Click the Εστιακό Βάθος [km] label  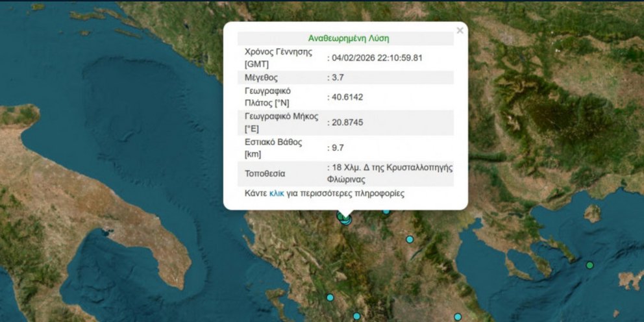pos(273,147)
